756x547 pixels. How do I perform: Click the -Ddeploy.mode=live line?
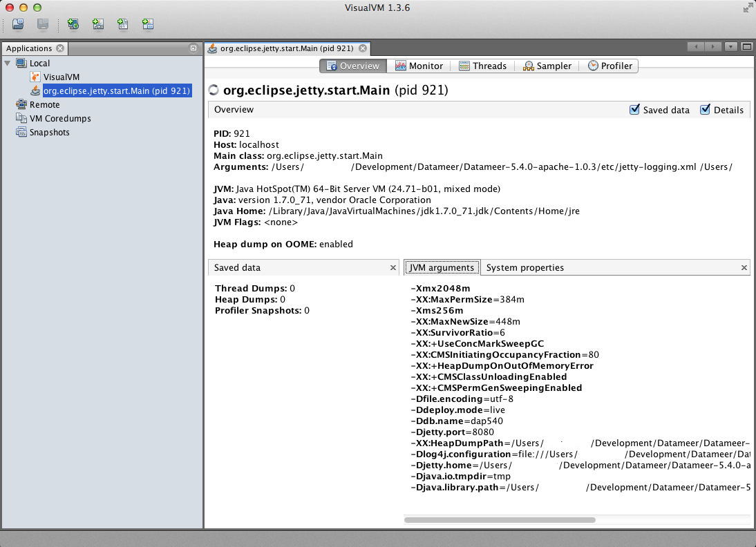point(457,410)
